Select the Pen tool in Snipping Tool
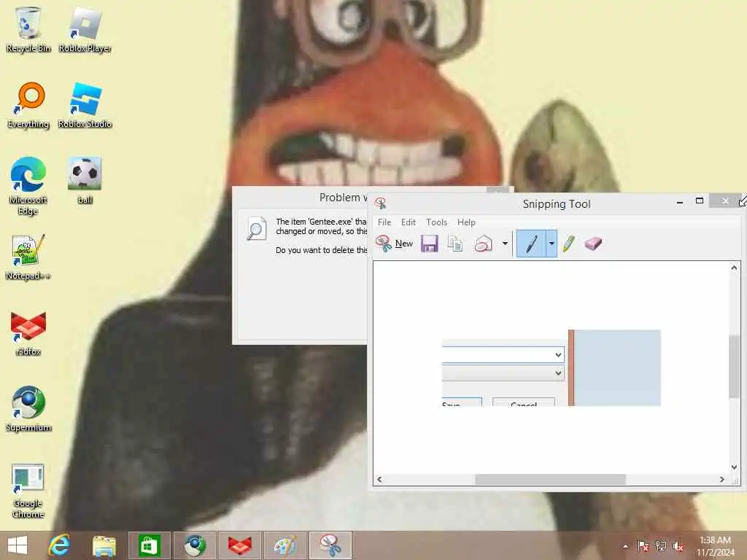747x560 pixels. tap(531, 244)
